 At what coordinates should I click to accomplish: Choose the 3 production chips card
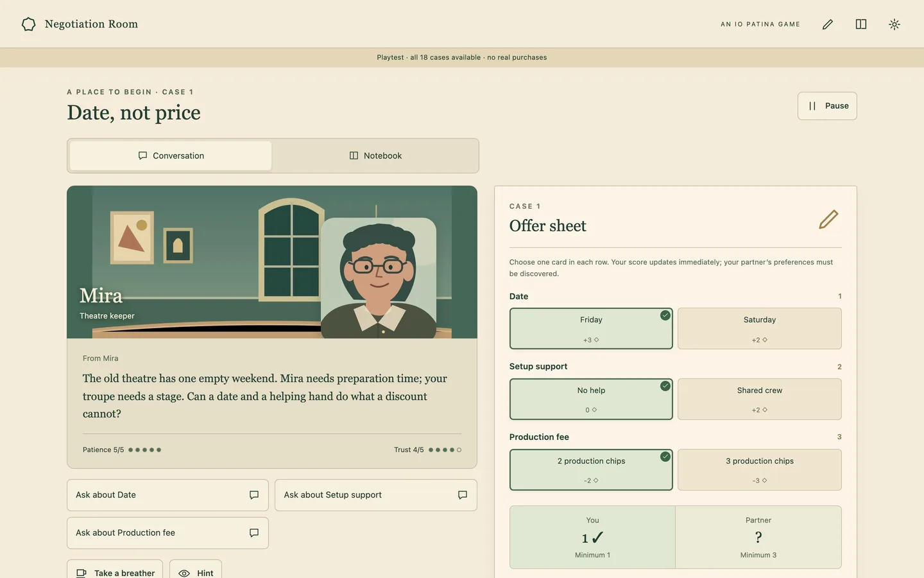point(760,470)
